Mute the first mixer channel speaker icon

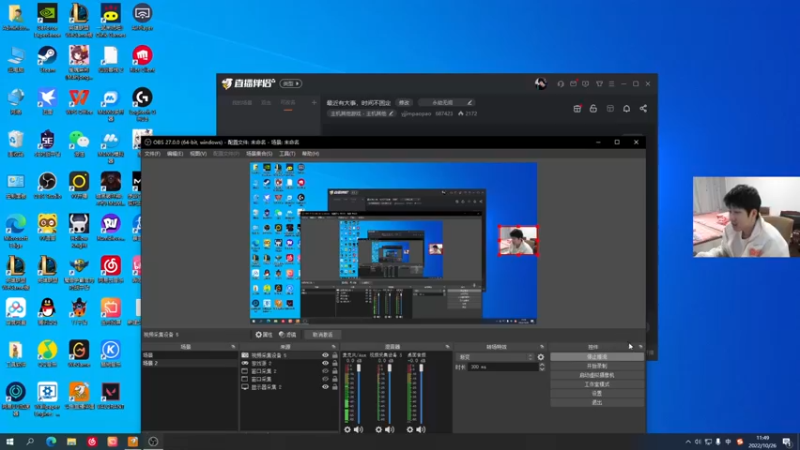(359, 430)
